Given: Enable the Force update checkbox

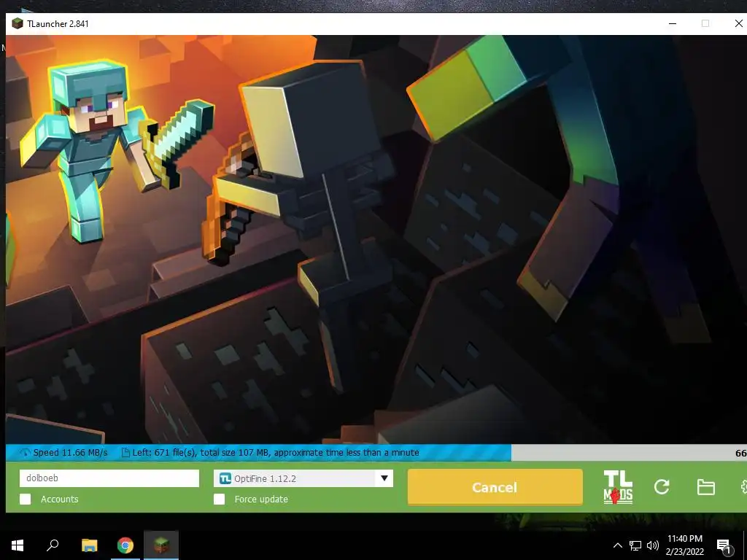Looking at the screenshot, I should point(219,499).
